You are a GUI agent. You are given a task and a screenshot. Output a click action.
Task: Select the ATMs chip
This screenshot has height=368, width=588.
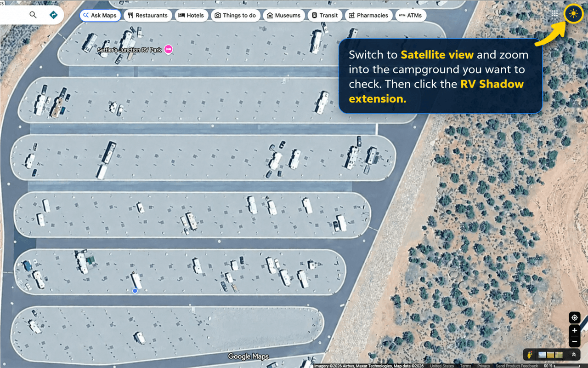click(410, 15)
